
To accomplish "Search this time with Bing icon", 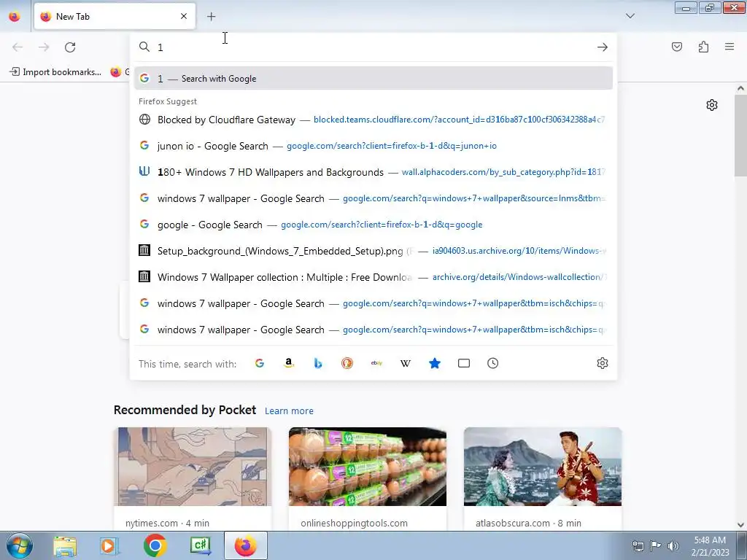I will tap(318, 363).
